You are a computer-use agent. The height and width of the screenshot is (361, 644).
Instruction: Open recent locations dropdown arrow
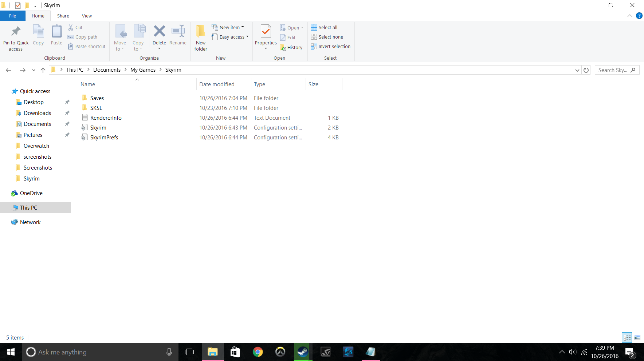(x=34, y=70)
